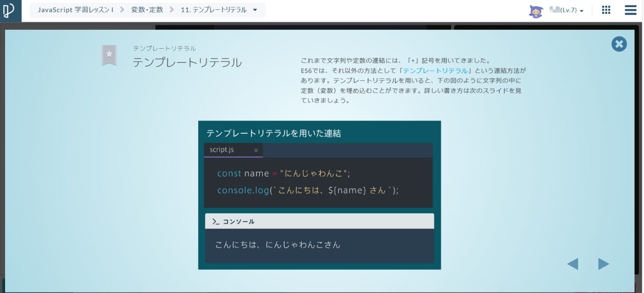
Task: Dismiss the slide with the X button
Action: click(619, 44)
